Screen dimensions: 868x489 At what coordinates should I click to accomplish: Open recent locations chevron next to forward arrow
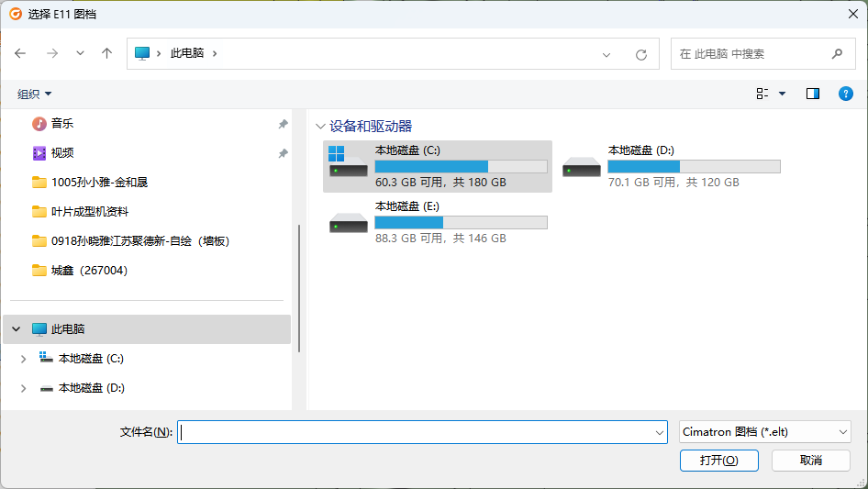coord(80,53)
